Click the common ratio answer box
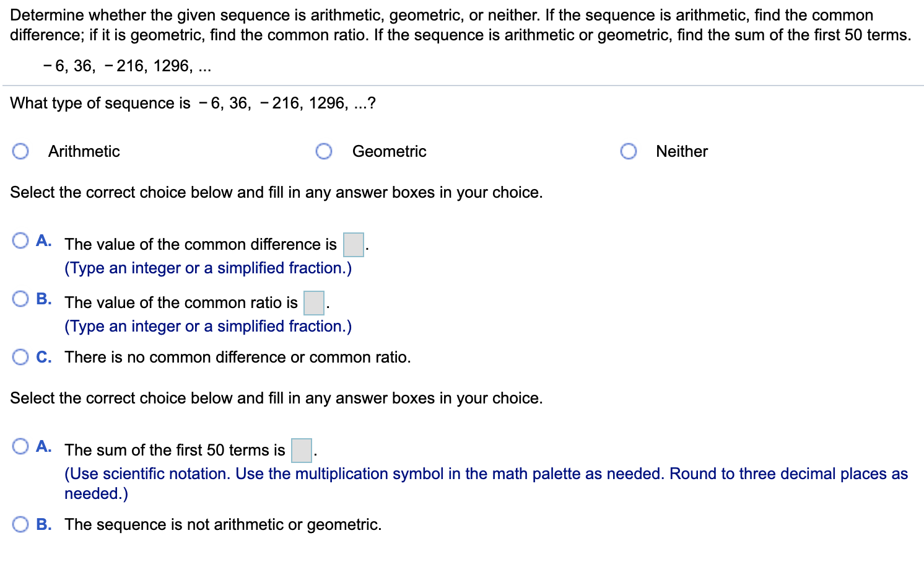 click(313, 303)
